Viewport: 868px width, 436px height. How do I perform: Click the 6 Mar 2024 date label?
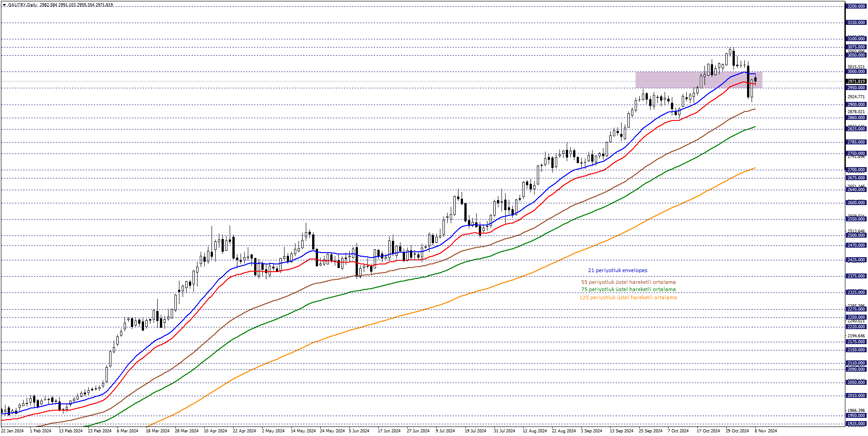pyautogui.click(x=127, y=431)
